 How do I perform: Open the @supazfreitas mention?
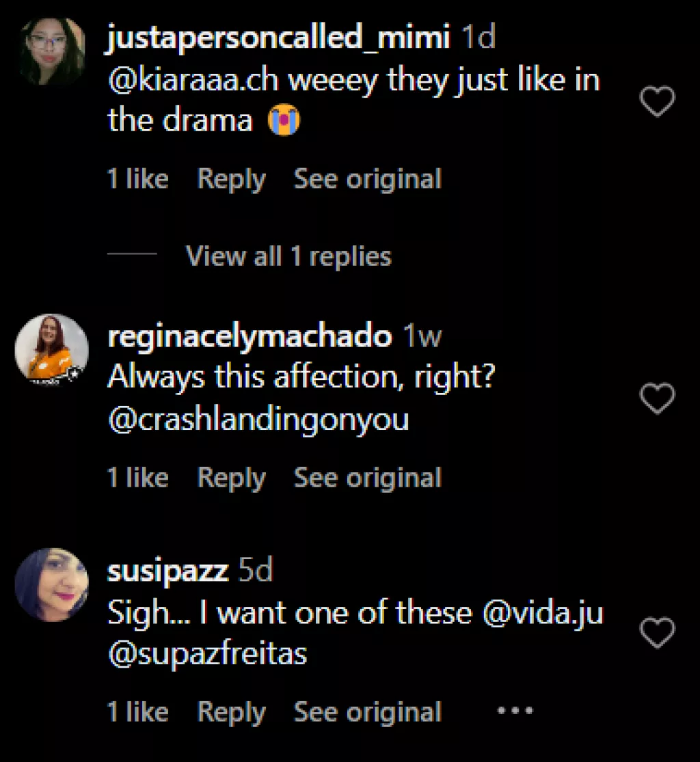tap(208, 654)
